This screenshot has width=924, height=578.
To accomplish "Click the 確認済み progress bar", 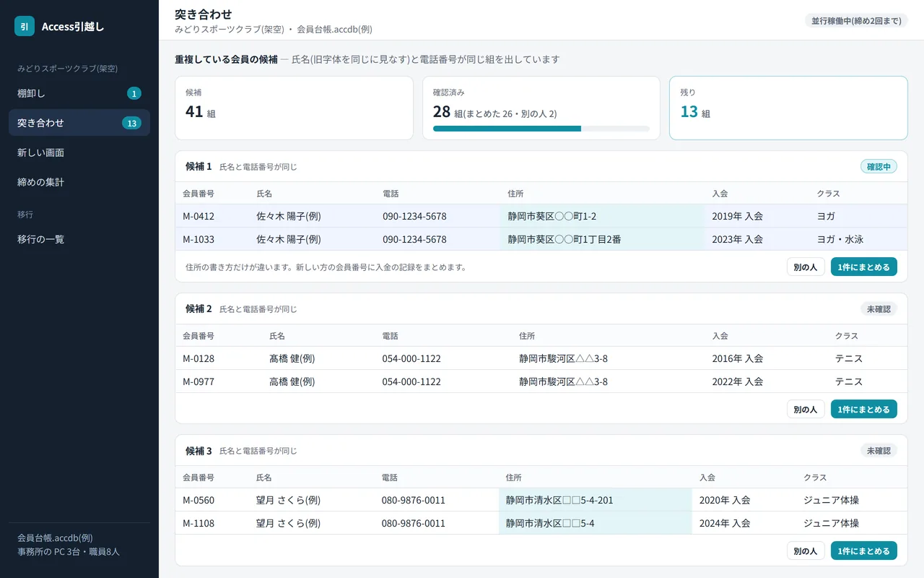I will pyautogui.click(x=541, y=129).
